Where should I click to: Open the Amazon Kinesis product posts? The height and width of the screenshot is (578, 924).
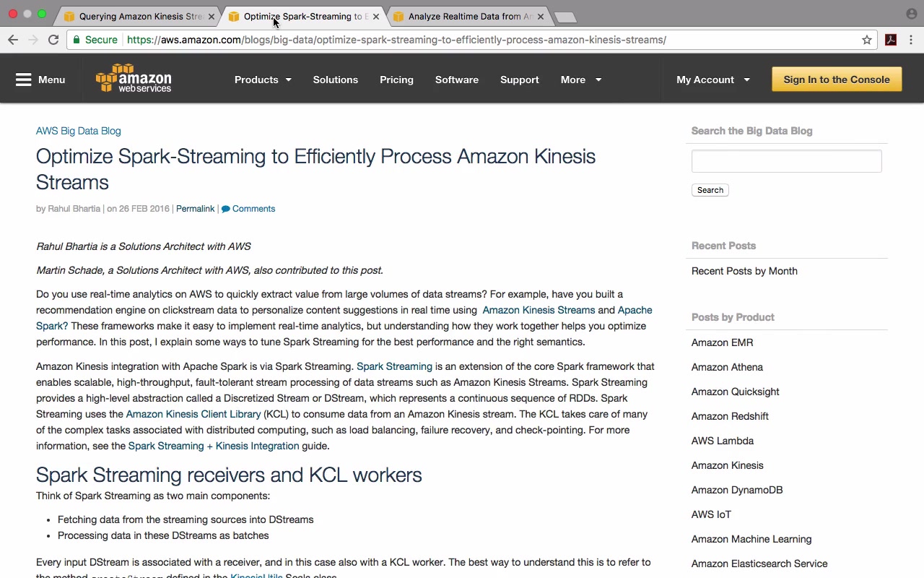[x=728, y=465]
